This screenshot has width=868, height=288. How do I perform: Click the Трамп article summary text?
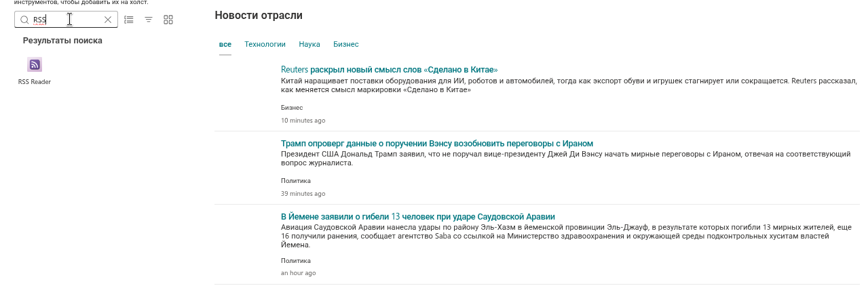pyautogui.click(x=566, y=159)
